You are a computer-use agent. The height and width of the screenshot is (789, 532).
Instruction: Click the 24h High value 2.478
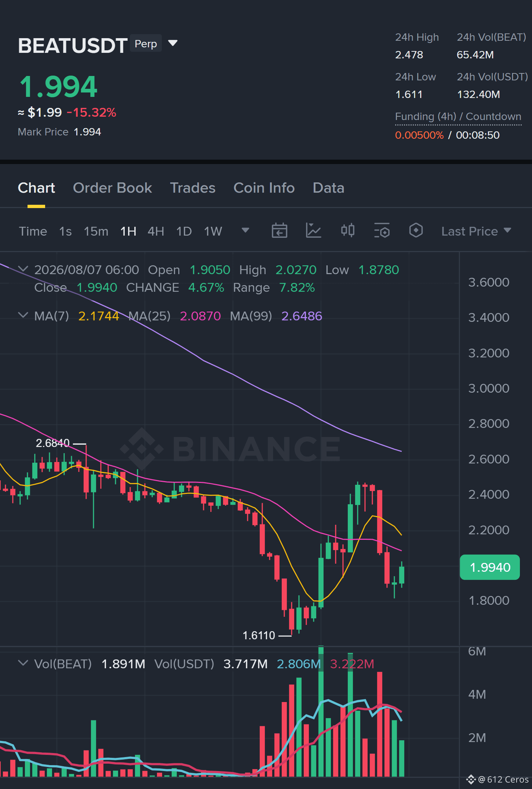point(409,55)
